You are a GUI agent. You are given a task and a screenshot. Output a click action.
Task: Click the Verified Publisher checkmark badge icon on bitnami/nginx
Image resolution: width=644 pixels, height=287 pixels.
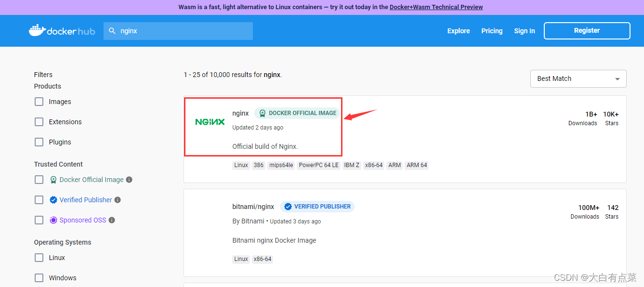(x=288, y=207)
